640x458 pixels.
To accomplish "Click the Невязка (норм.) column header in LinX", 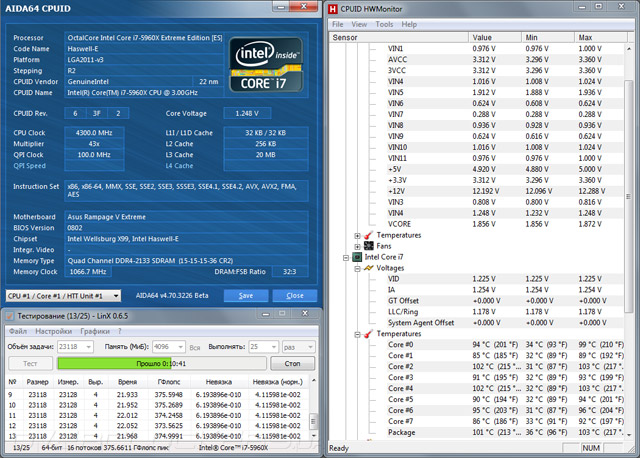I will pyautogui.click(x=278, y=382).
